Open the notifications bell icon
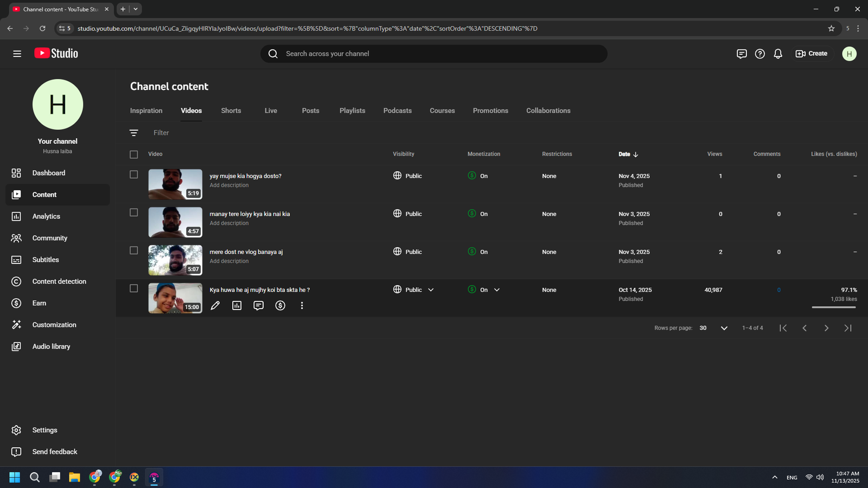Image resolution: width=868 pixels, height=488 pixels. tap(778, 54)
